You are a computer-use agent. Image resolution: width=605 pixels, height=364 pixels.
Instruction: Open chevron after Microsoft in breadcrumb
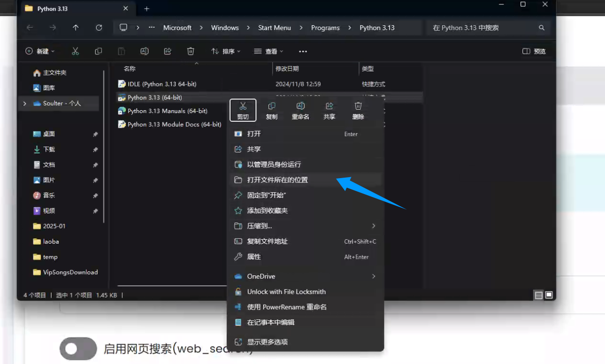202,28
